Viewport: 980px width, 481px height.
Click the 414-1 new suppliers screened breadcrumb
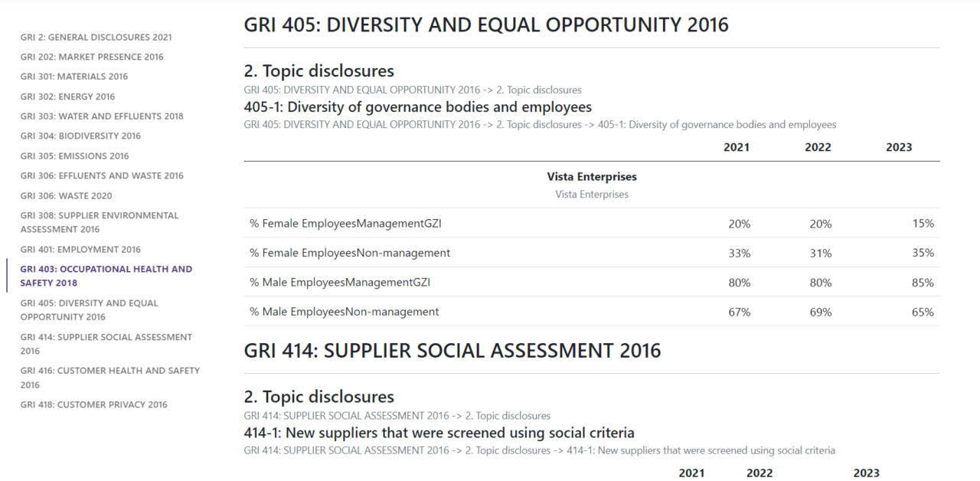coord(538,450)
